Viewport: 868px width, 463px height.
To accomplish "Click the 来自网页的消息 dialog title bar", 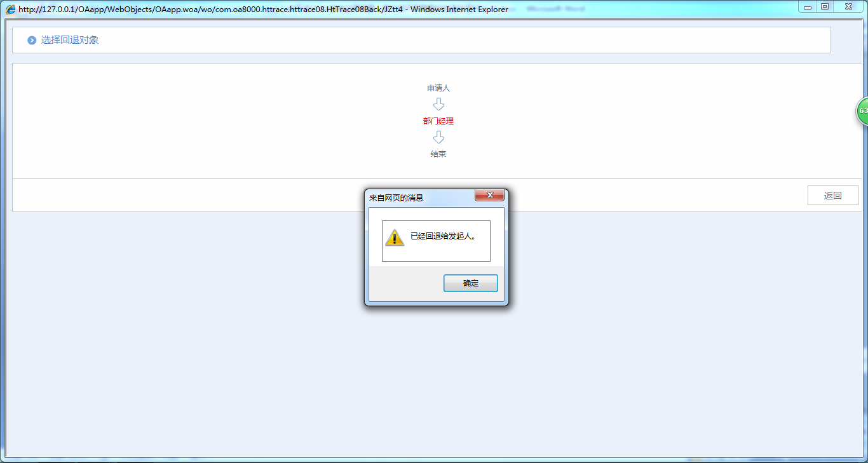I will [413, 198].
